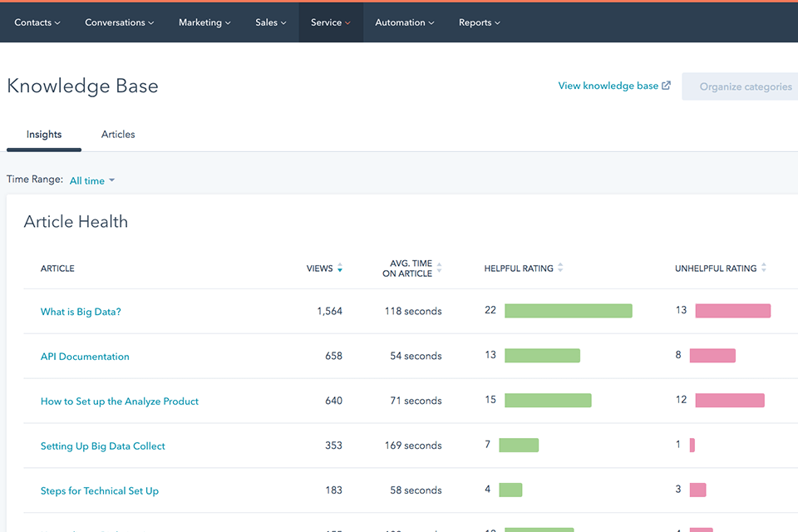Screen dimensions: 798x532
Task: Click the Organize categories button
Action: pos(746,86)
